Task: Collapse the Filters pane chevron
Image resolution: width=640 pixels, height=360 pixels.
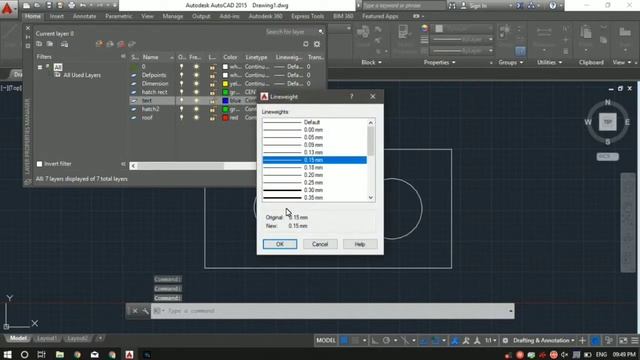Action: point(123,57)
